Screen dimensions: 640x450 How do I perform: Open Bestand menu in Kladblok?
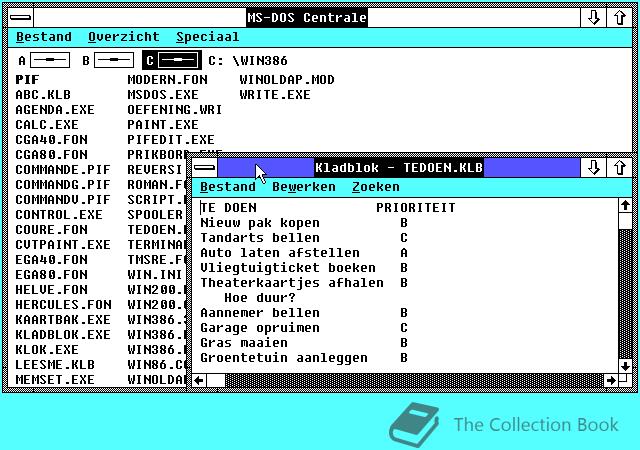(228, 187)
